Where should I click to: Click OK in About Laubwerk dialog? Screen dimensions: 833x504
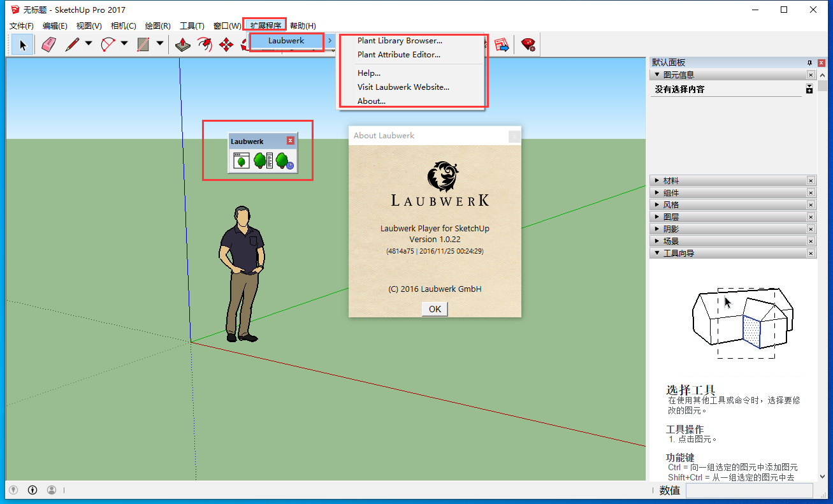(x=435, y=309)
